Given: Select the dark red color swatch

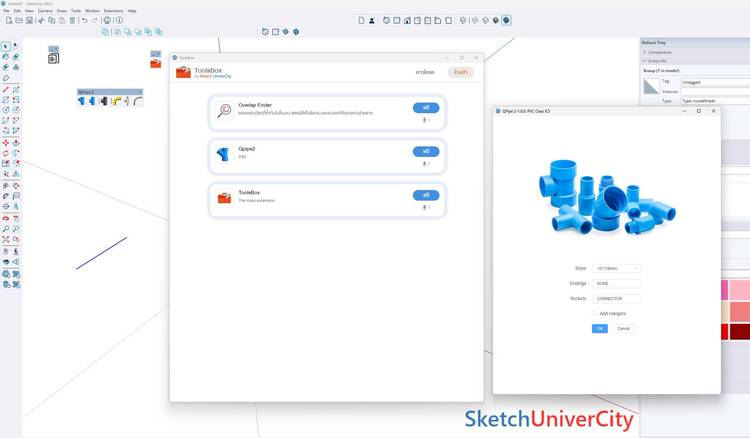Looking at the screenshot, I should [740, 332].
